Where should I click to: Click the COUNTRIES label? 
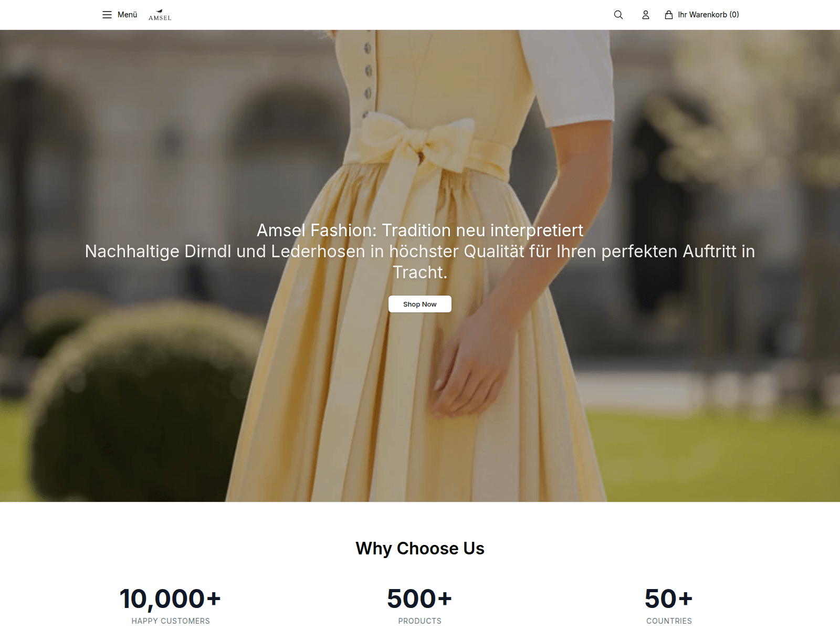click(669, 621)
